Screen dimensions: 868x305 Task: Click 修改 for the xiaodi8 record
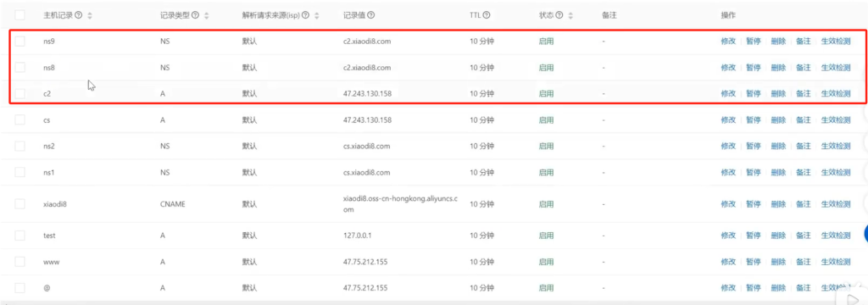point(728,204)
